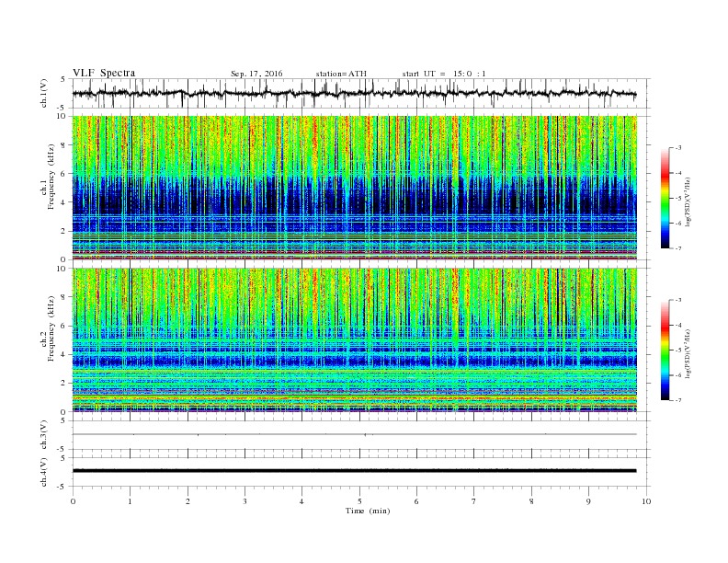Click the time axis tick label "2"
The height and width of the screenshot is (563, 728).
(188, 501)
